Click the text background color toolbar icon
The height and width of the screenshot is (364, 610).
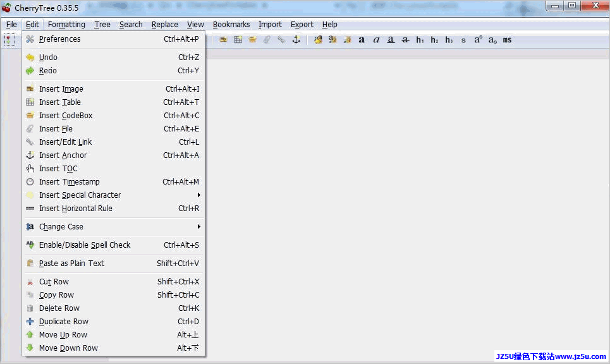point(332,40)
